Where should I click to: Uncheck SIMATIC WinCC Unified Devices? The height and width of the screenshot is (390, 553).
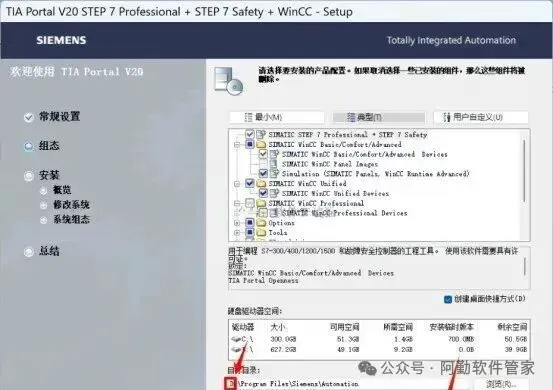[263, 193]
